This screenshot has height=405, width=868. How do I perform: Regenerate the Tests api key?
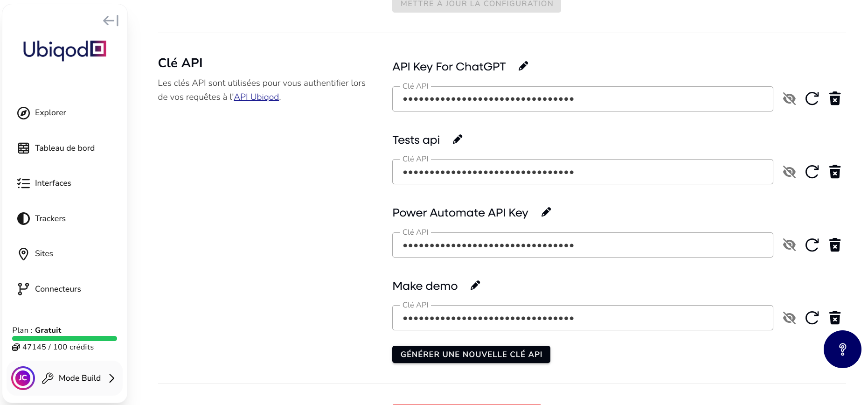(x=812, y=172)
